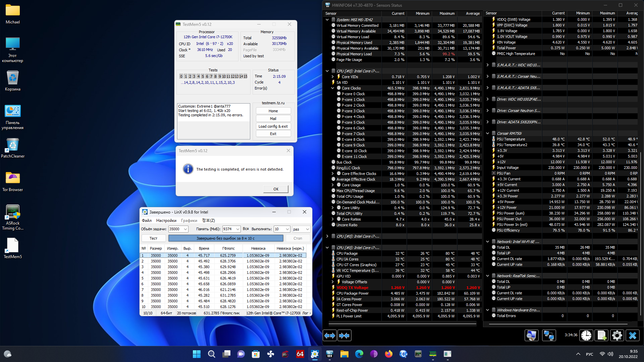The image size is (644, 362).
Task: Click HWiNFO expand columns arrows button
Action: tap(330, 336)
